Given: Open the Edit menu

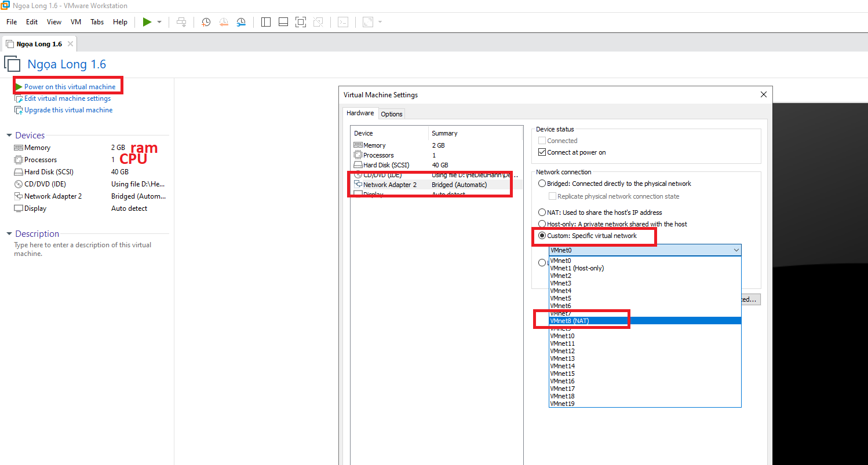Looking at the screenshot, I should [32, 22].
